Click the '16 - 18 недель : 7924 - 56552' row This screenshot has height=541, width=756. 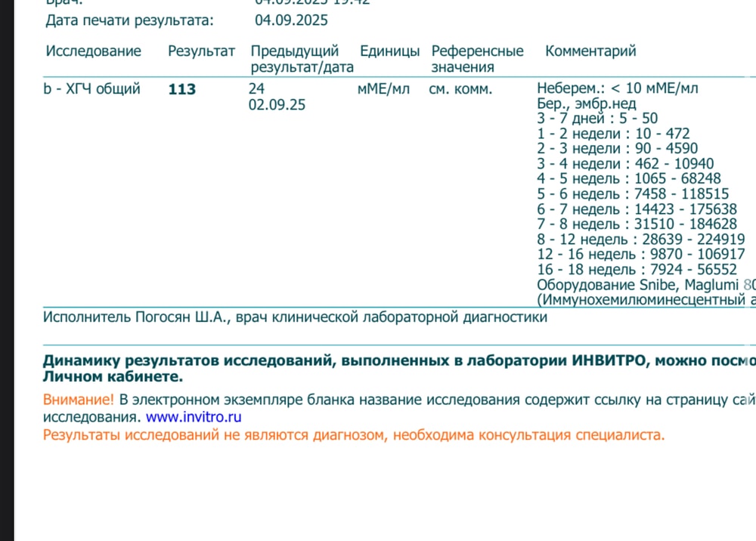(637, 270)
